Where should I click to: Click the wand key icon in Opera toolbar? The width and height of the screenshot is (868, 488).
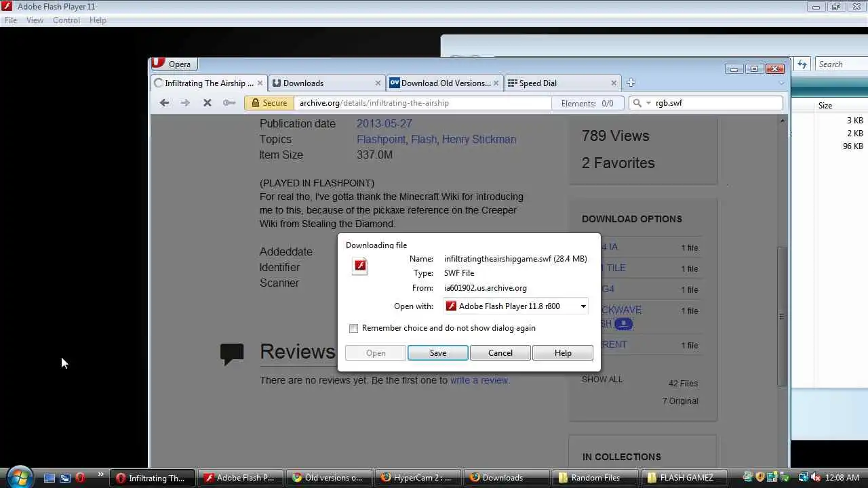[229, 103]
